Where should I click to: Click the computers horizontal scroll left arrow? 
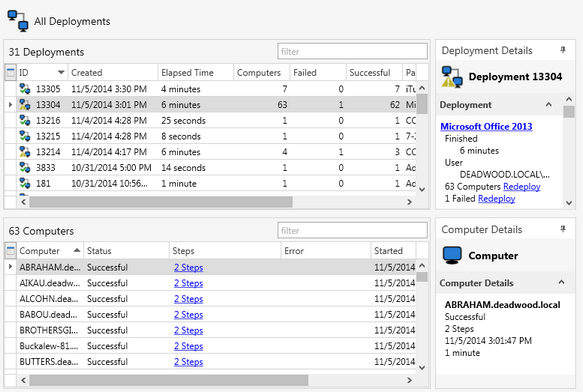pyautogui.click(x=23, y=380)
